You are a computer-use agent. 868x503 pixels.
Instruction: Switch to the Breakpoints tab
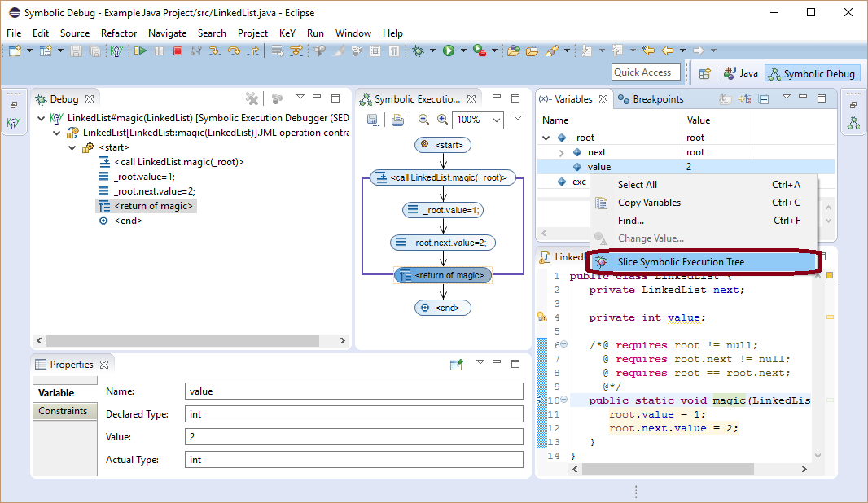651,99
